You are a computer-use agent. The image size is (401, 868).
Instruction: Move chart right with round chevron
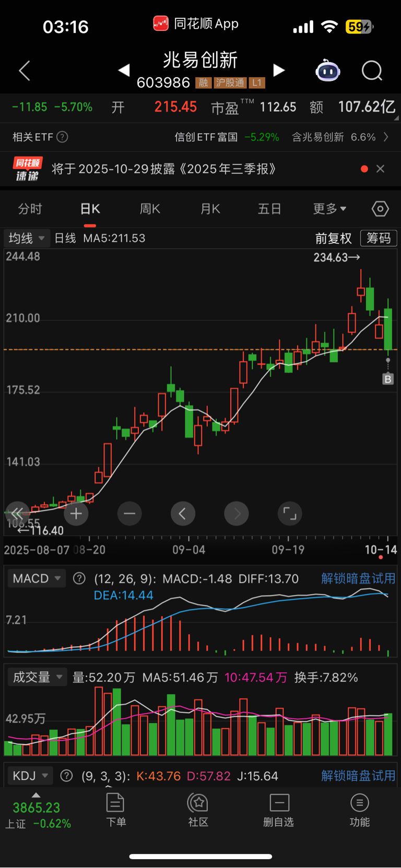coord(237,514)
